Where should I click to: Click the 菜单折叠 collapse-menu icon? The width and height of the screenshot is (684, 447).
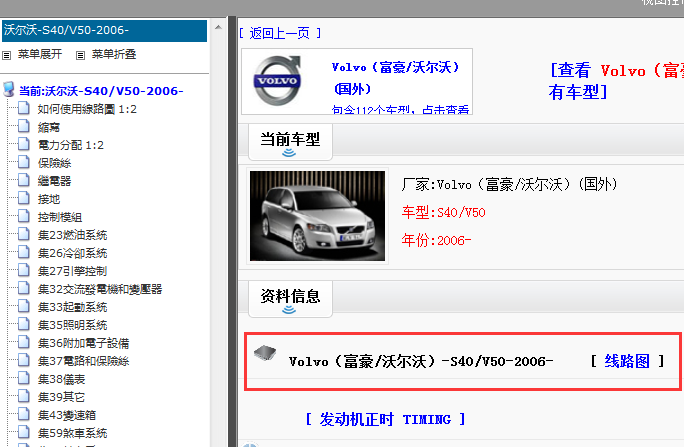point(80,55)
